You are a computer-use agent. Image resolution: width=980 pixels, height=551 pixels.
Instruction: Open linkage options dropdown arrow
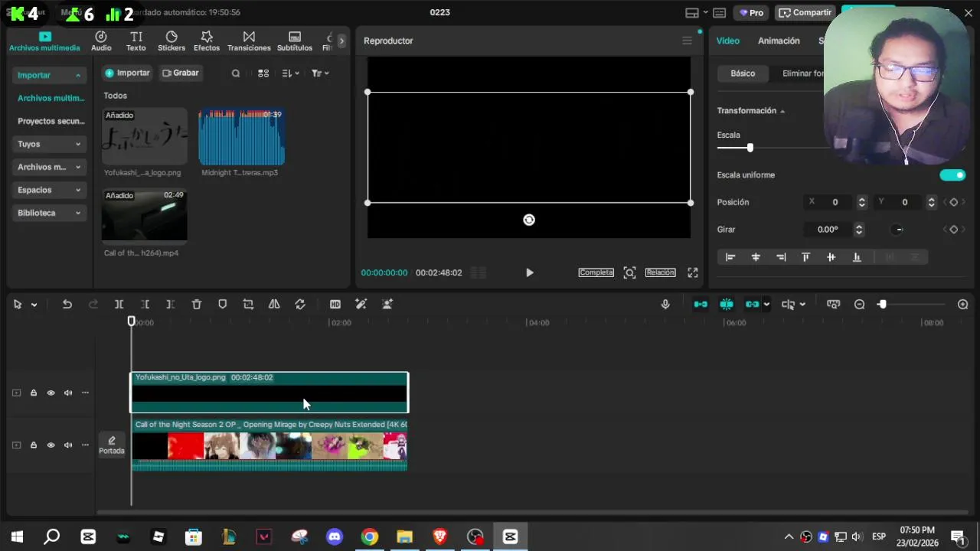click(766, 305)
